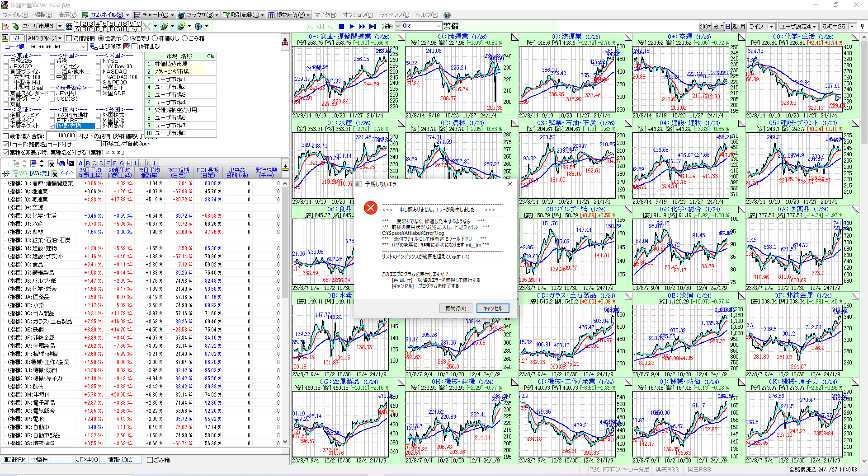Click the play forward playback icon
The height and width of the screenshot is (476, 868).
[352, 26]
